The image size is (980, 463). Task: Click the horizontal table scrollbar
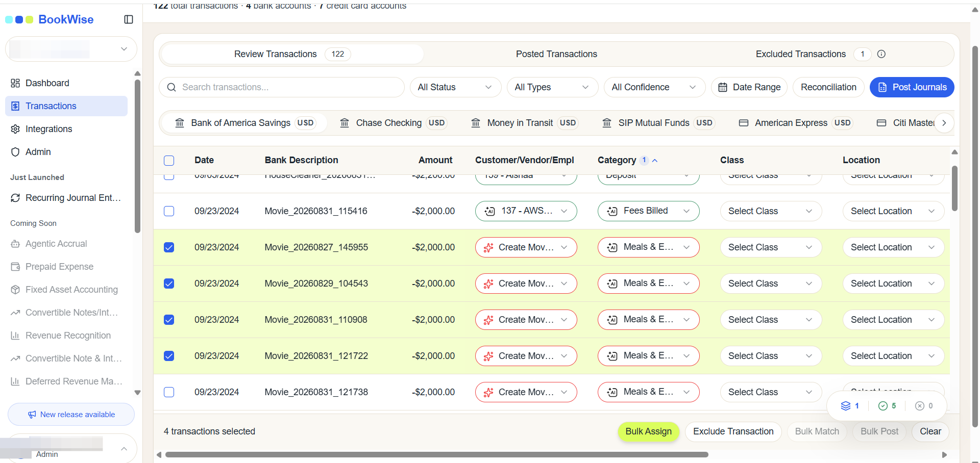click(x=437, y=454)
